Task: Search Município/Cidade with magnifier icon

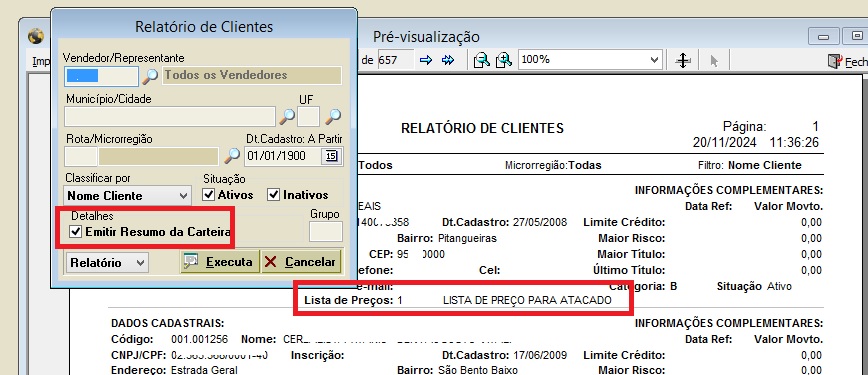Action: [287, 116]
